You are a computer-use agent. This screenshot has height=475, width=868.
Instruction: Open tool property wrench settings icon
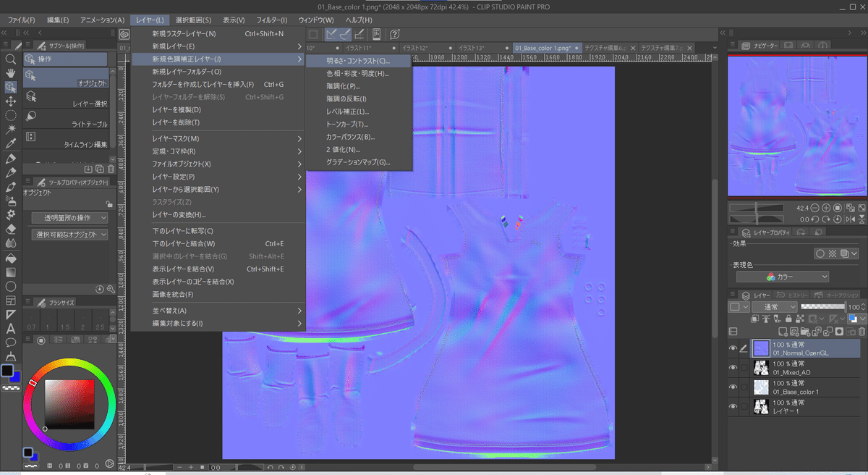[111, 289]
